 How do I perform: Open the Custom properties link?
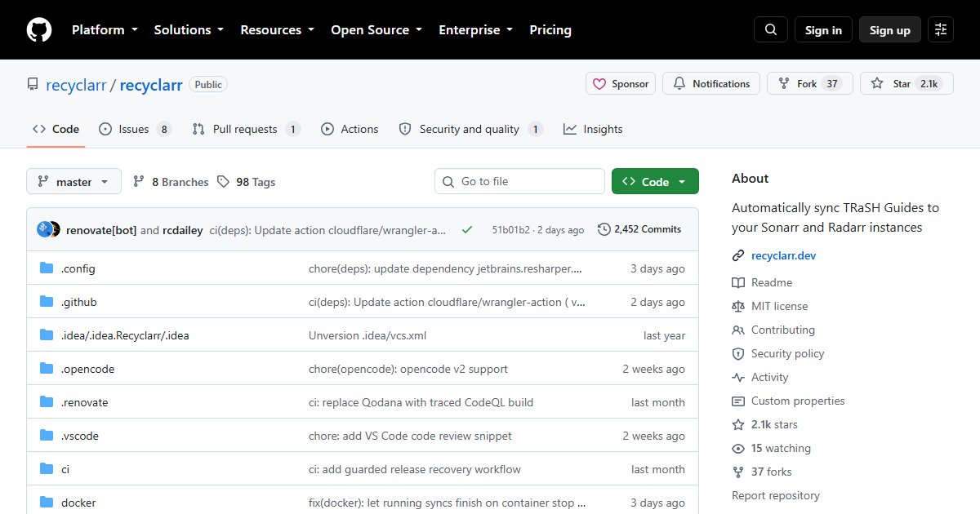(x=798, y=401)
